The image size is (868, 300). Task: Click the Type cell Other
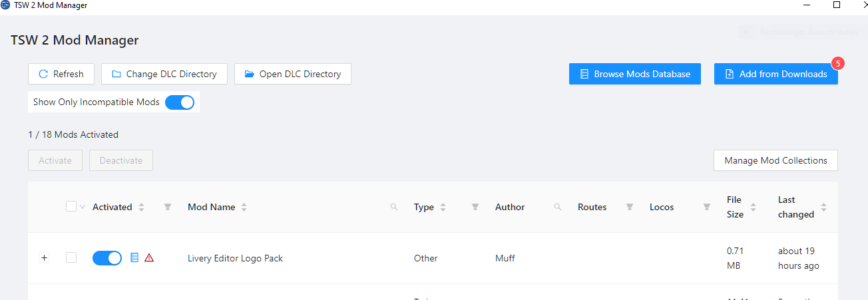[x=426, y=258]
